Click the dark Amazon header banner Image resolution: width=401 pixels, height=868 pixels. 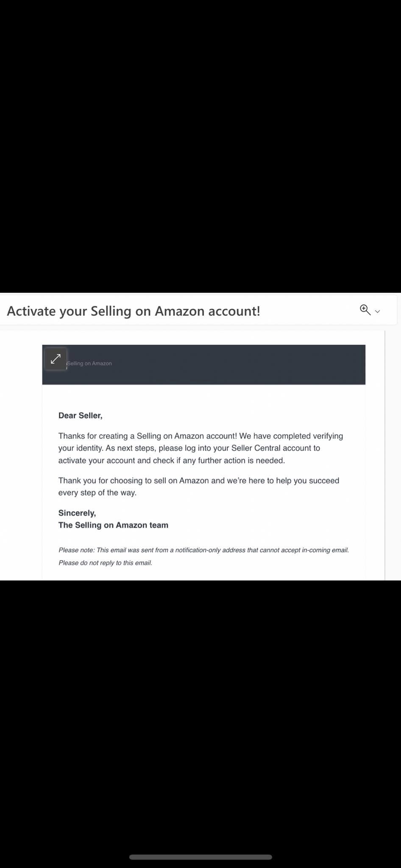click(203, 364)
